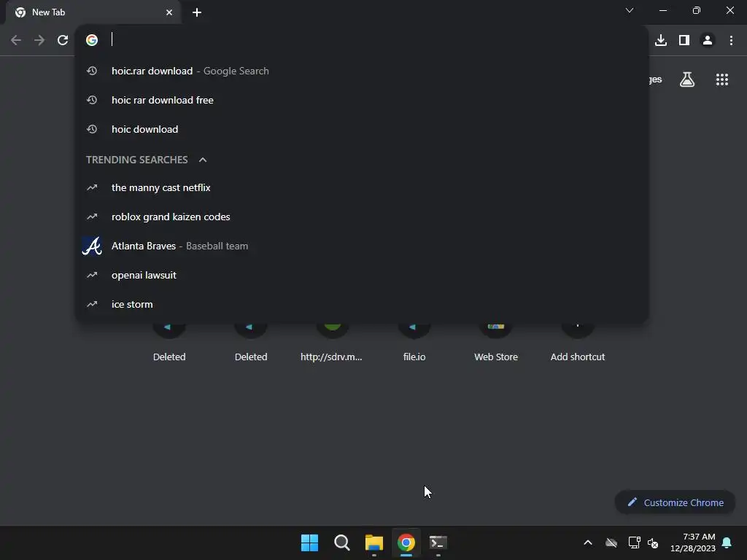Open the Terminal taskbar icon

(438, 542)
